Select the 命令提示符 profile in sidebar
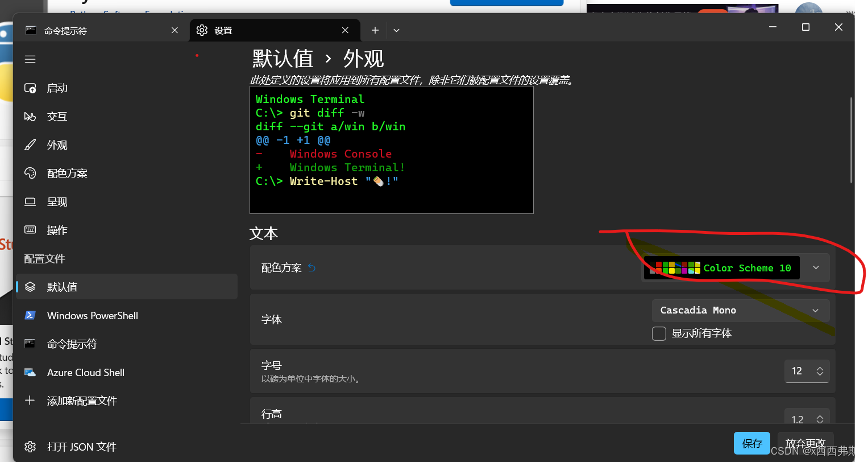The width and height of the screenshot is (868, 462). tap(126, 344)
